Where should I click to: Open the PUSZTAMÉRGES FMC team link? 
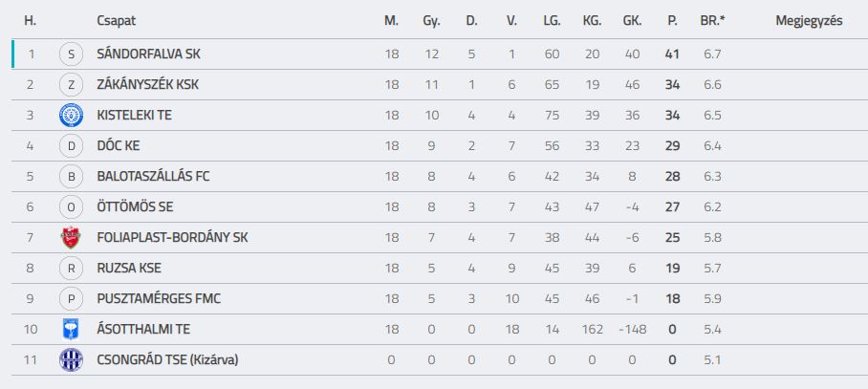point(159,299)
